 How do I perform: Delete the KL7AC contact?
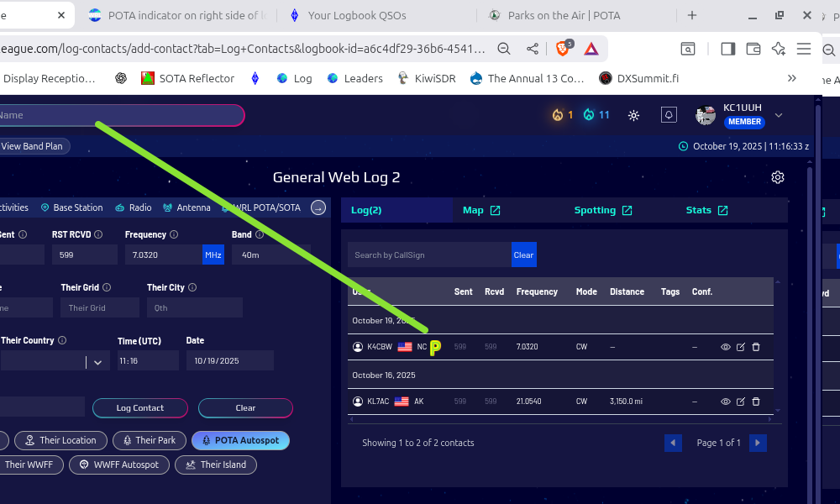click(x=756, y=402)
